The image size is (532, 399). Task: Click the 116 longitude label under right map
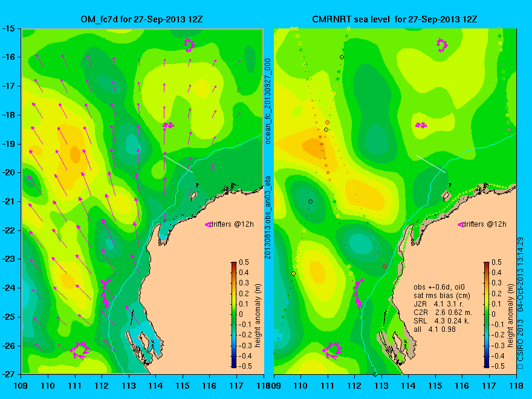(462, 386)
